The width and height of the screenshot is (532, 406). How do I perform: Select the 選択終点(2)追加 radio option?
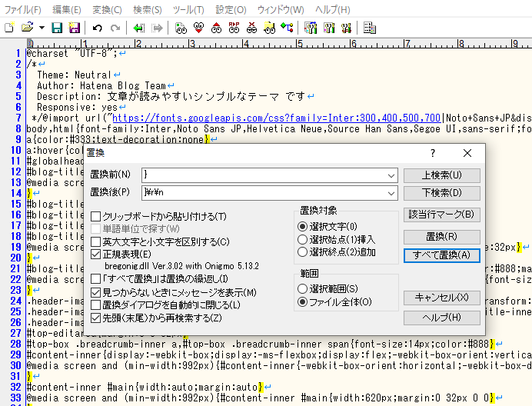pos(302,252)
